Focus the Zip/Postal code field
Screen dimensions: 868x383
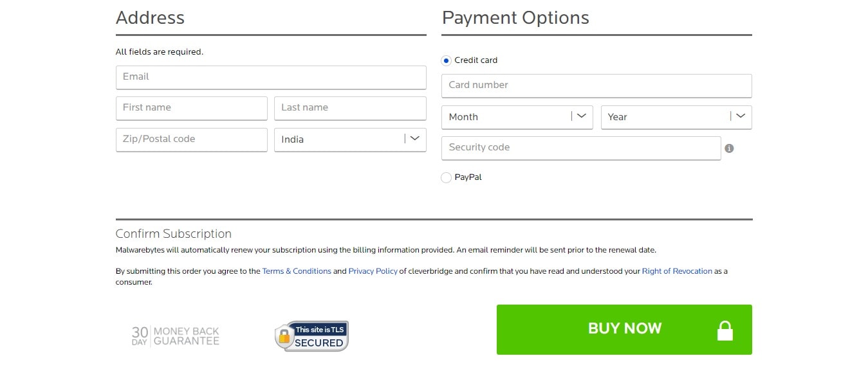pyautogui.click(x=192, y=139)
